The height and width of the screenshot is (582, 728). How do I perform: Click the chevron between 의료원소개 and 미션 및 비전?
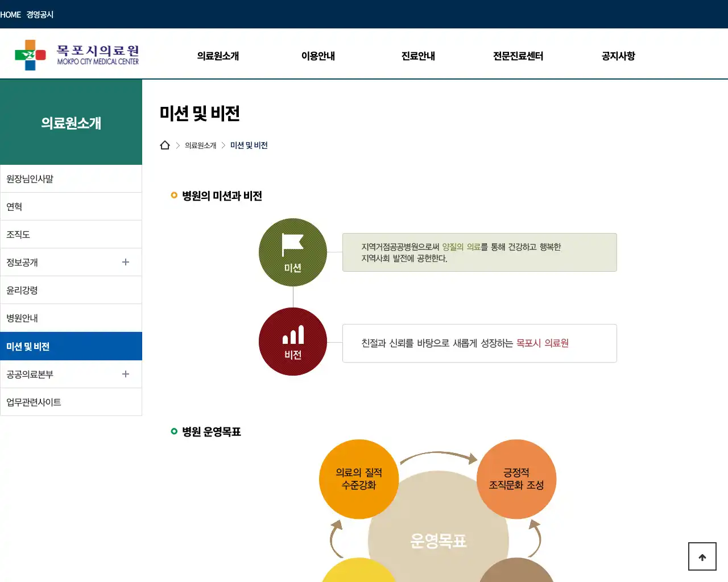(223, 145)
